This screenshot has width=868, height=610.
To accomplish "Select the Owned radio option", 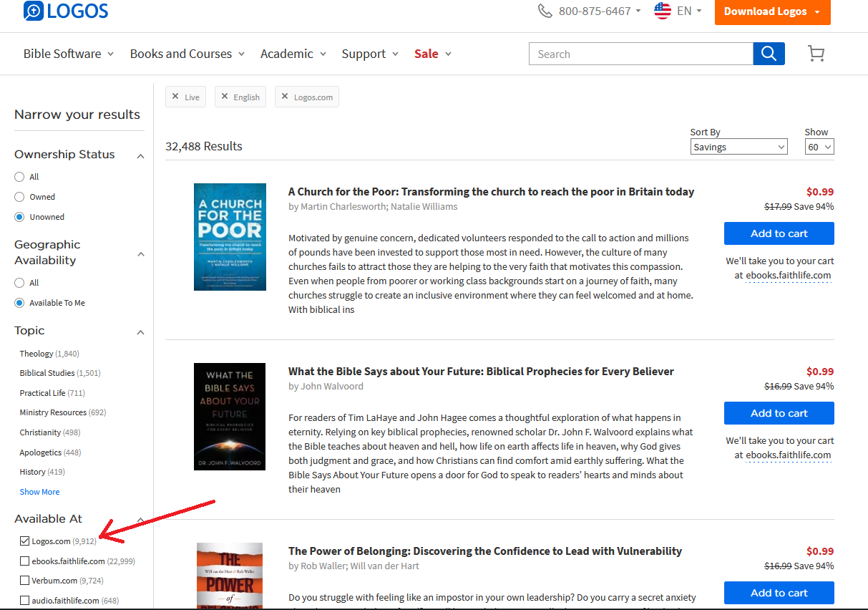I will point(19,197).
